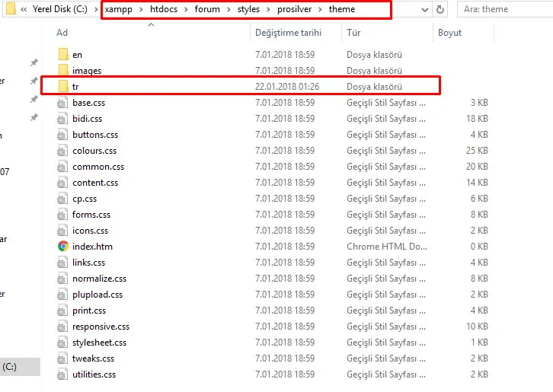Select the common.css file name
The image size is (553, 392).
pos(98,167)
